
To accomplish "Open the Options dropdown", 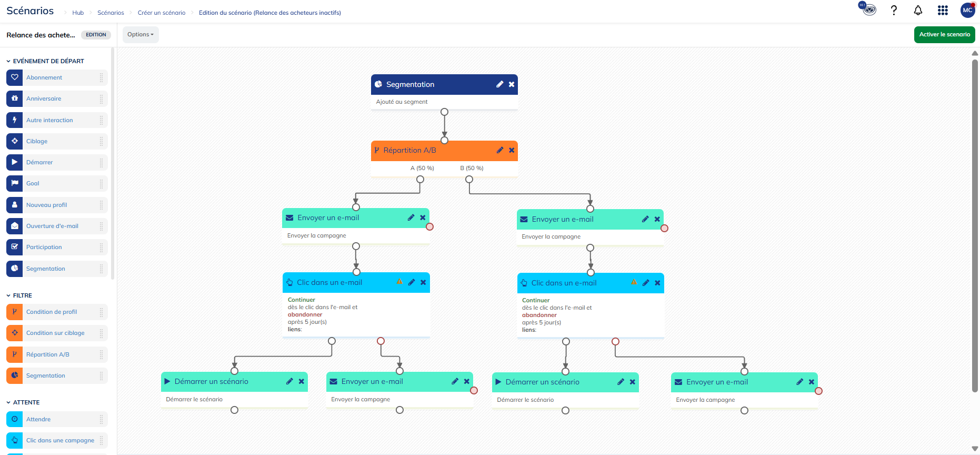I will [x=141, y=35].
